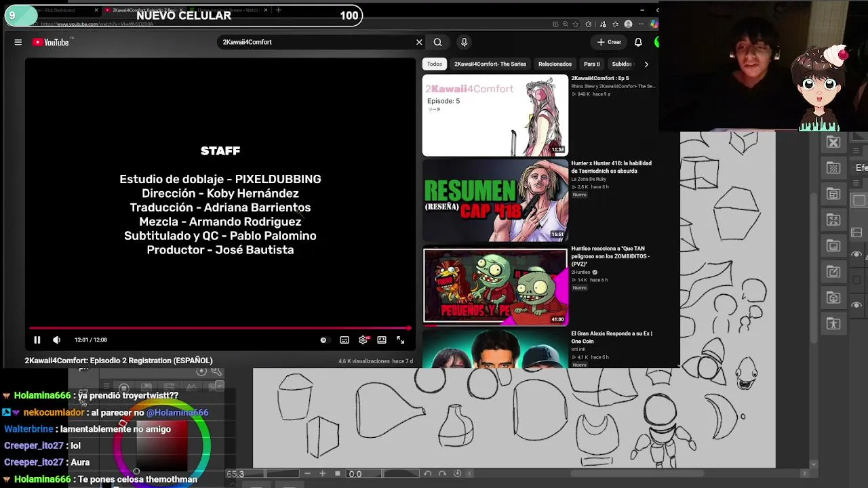868x488 pixels.
Task: Click the YouTube search magnifier button
Action: coord(438,42)
